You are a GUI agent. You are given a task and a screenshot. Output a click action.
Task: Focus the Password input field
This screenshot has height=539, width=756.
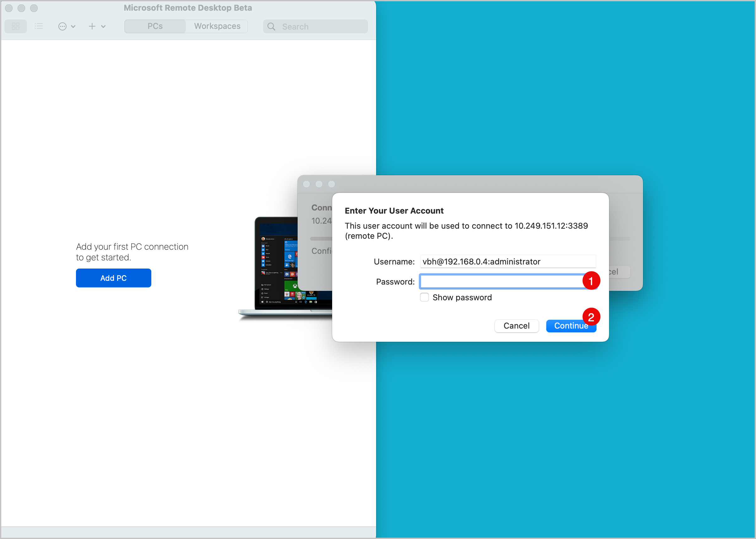pos(508,281)
